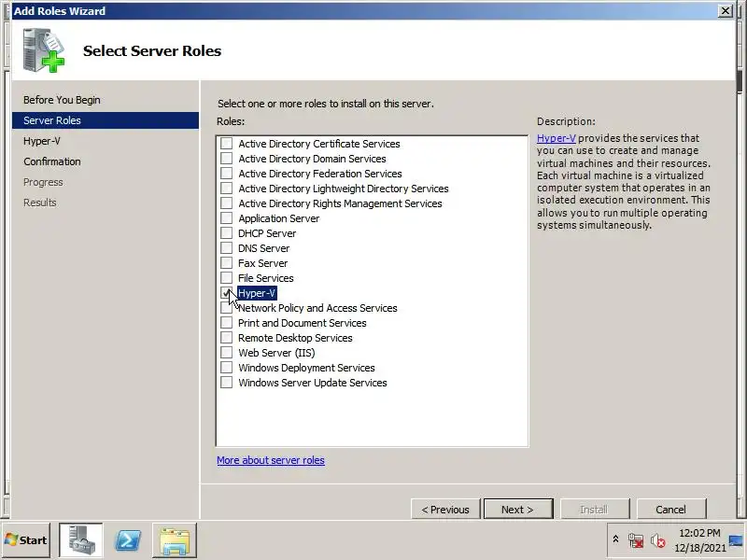This screenshot has width=747, height=560.
Task: Launch Windows PowerShell from the taskbar
Action: pos(128,540)
